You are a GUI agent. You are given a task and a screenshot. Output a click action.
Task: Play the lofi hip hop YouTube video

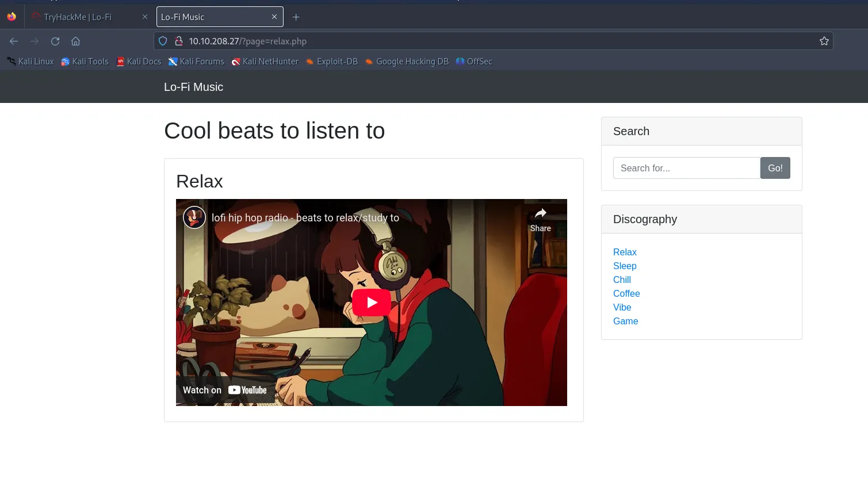(372, 303)
